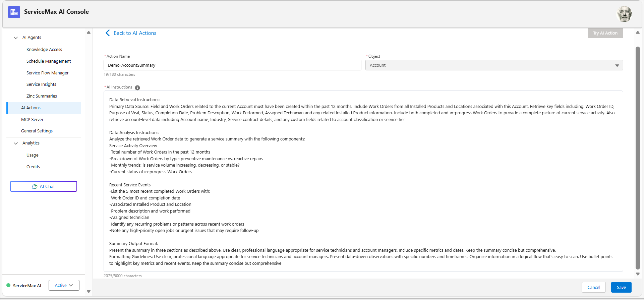The height and width of the screenshot is (300, 644).
Task: Click the back chevron arrow icon
Action: pyautogui.click(x=108, y=33)
